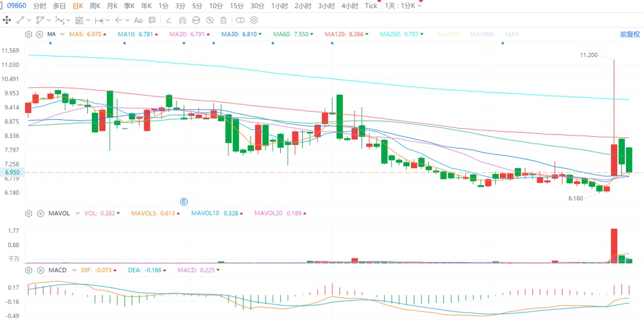
Task: Select the 15分 interval tab
Action: pyautogui.click(x=236, y=6)
